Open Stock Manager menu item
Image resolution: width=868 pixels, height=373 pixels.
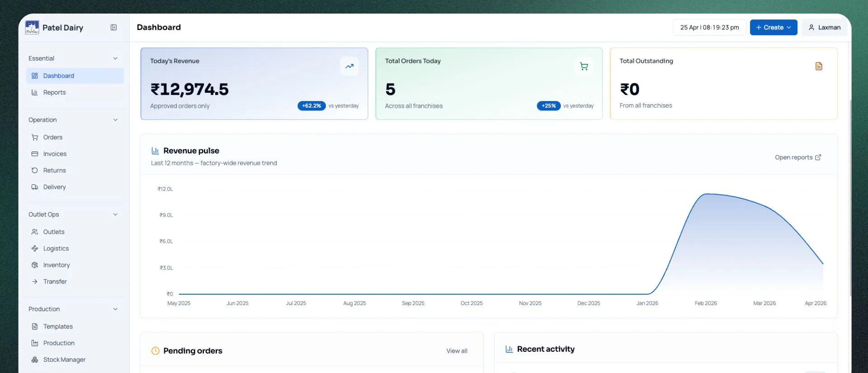click(75, 359)
